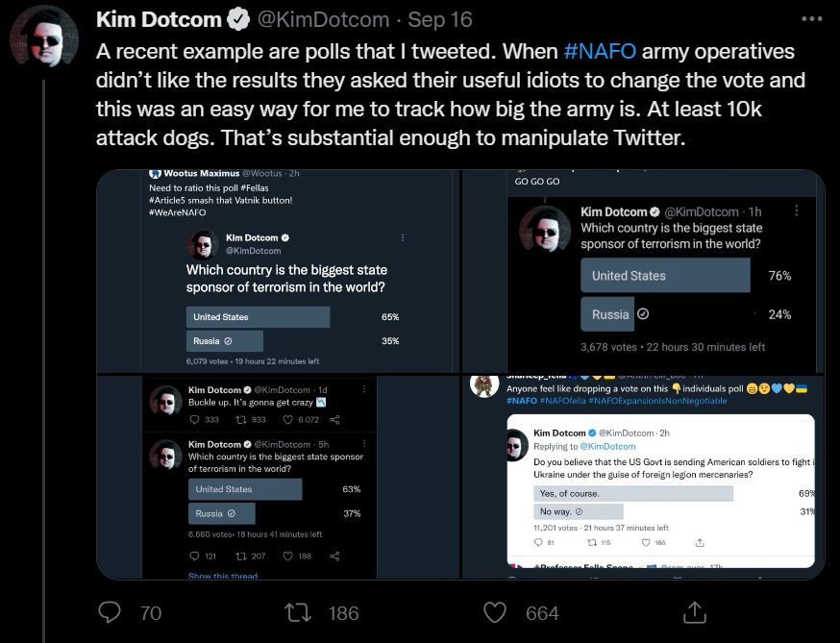
Task: Open the #NAFO hashtag link
Action: point(599,52)
